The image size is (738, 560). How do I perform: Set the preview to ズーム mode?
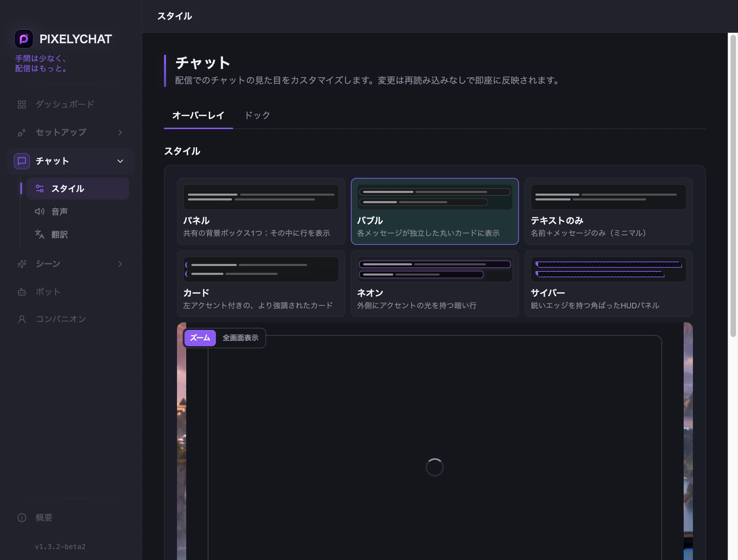point(200,338)
